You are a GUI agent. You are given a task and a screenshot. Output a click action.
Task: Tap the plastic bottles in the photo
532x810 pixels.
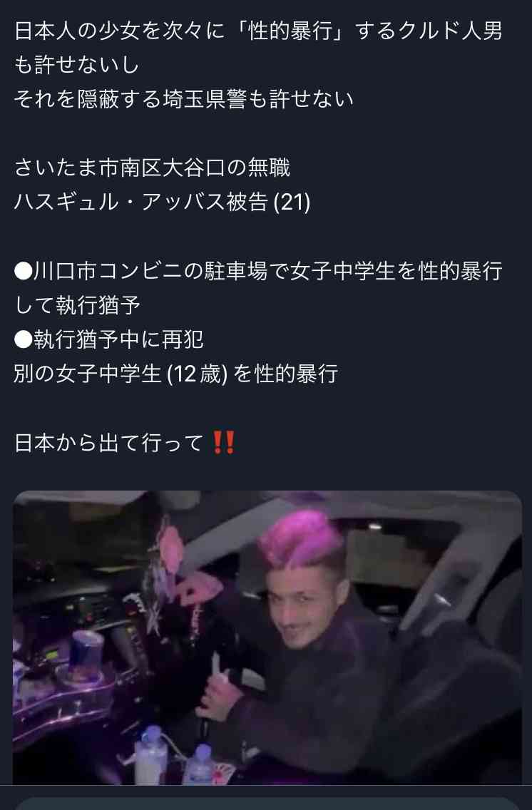point(173,756)
